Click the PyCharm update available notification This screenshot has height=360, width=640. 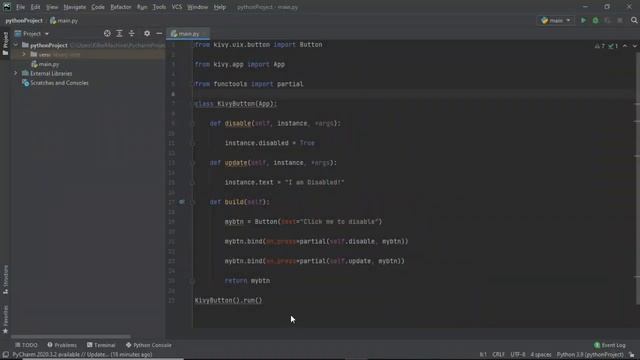82,355
